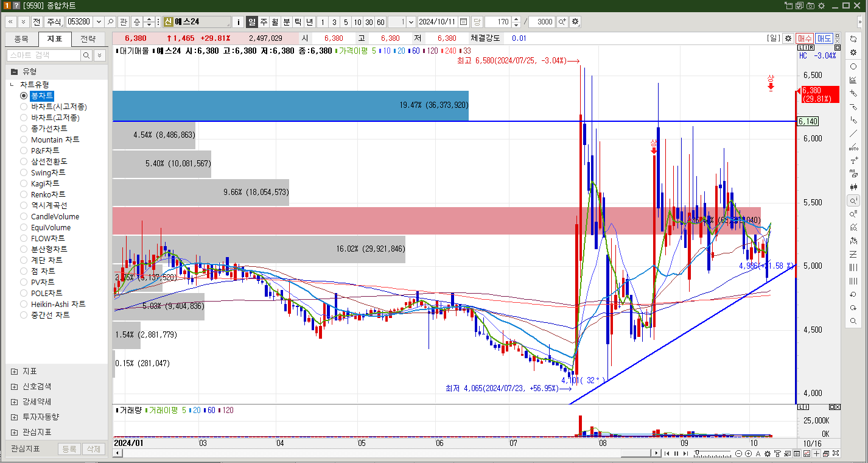Viewport: 868px width, 463px height.
Task: Click the info 'i' button beside stock name
Action: tap(239, 22)
